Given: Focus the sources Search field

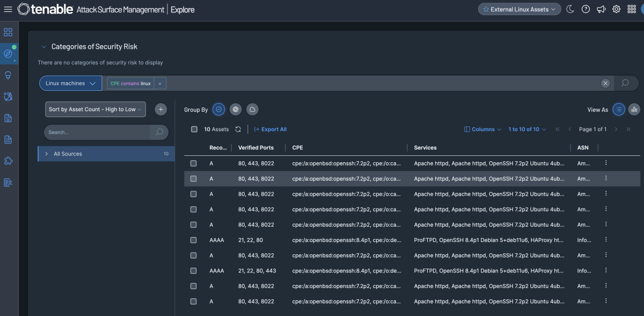Looking at the screenshot, I should click(x=97, y=132).
